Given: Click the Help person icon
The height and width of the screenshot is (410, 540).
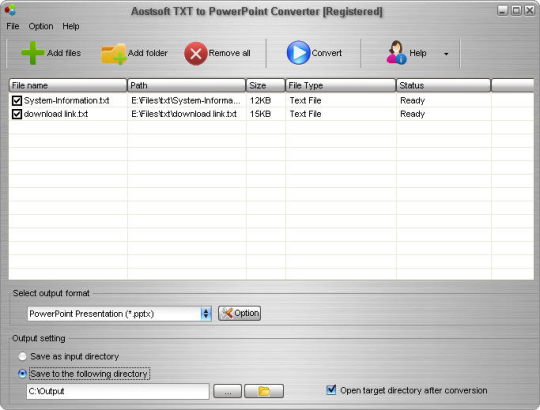Looking at the screenshot, I should [x=396, y=53].
